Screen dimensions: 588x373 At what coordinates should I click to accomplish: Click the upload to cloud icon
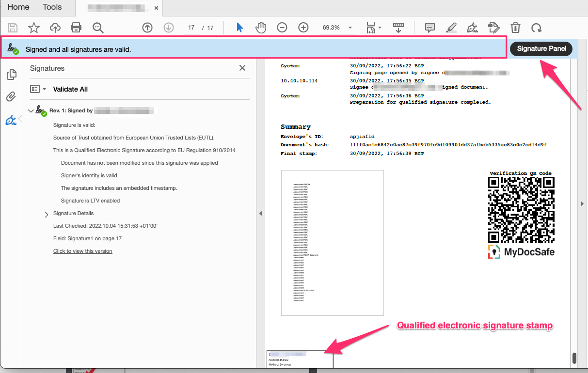pyautogui.click(x=55, y=28)
